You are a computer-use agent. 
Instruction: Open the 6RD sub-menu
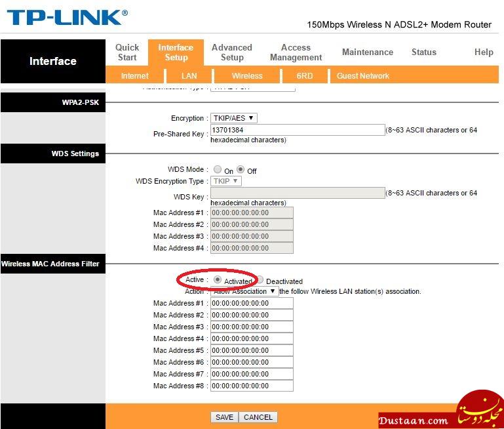pyautogui.click(x=304, y=76)
